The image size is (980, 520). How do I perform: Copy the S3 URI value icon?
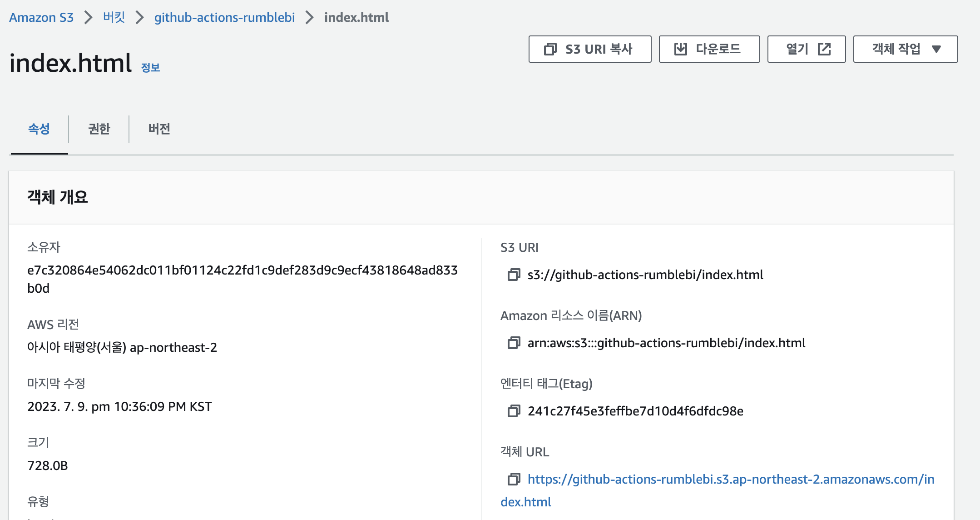tap(514, 275)
